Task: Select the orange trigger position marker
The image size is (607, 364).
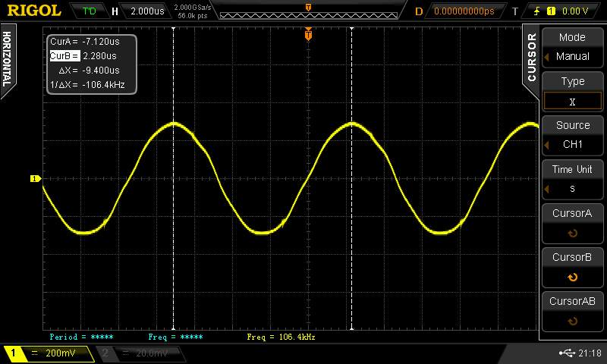Action: [308, 34]
